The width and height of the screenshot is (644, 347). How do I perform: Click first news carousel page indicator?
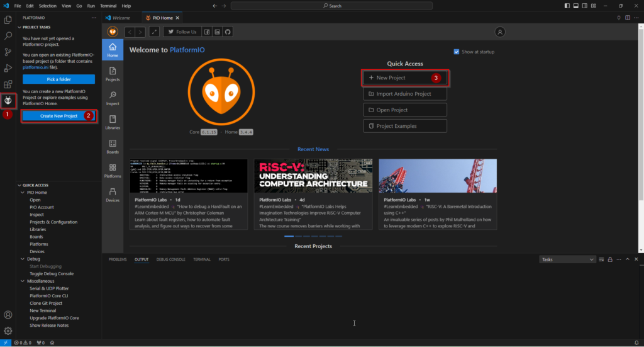(289, 236)
